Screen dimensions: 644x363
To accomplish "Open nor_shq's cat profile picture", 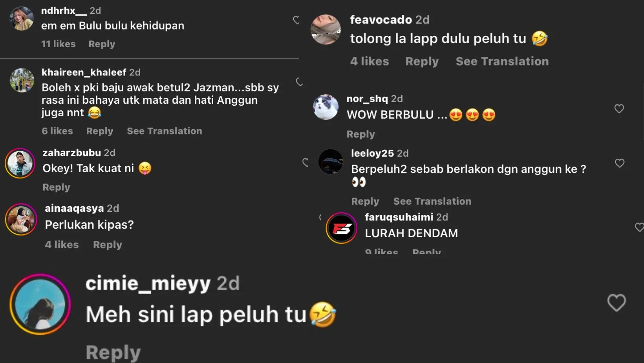I will click(x=326, y=107).
